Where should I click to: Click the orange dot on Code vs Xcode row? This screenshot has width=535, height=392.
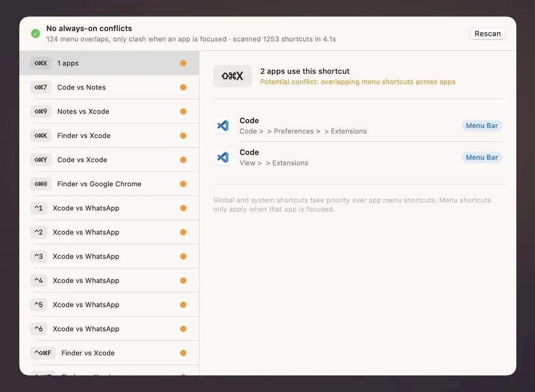point(183,160)
